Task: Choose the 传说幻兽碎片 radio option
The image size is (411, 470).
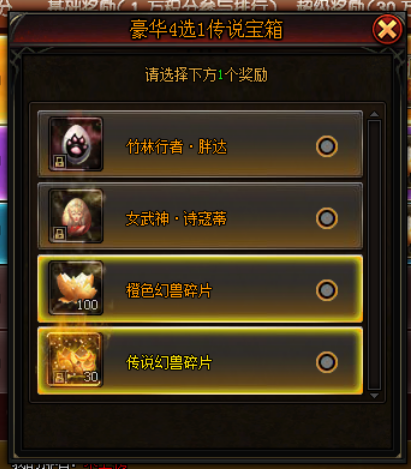Action: pos(327,362)
